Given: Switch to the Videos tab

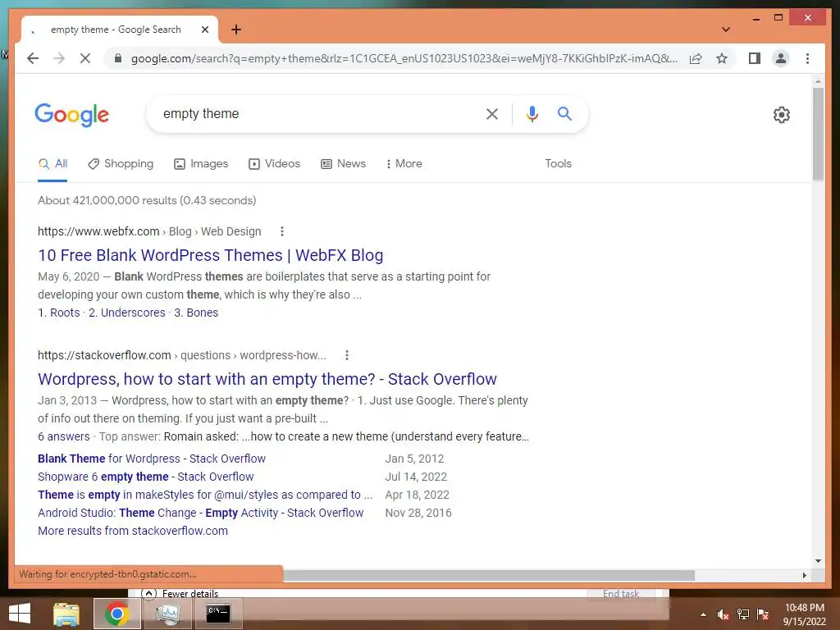Looking at the screenshot, I should tap(274, 163).
